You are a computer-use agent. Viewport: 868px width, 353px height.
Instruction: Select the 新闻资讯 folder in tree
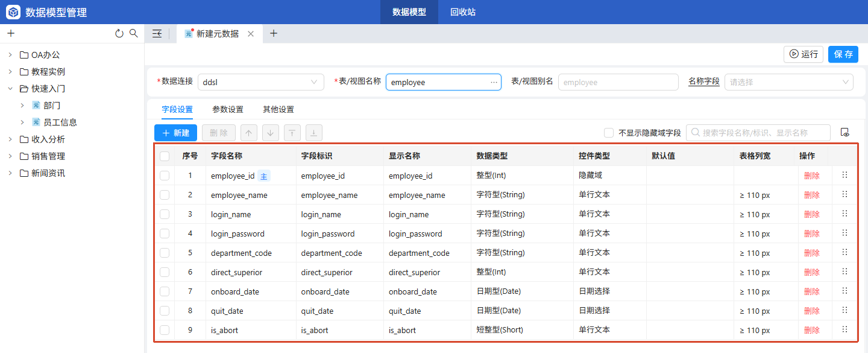(48, 173)
